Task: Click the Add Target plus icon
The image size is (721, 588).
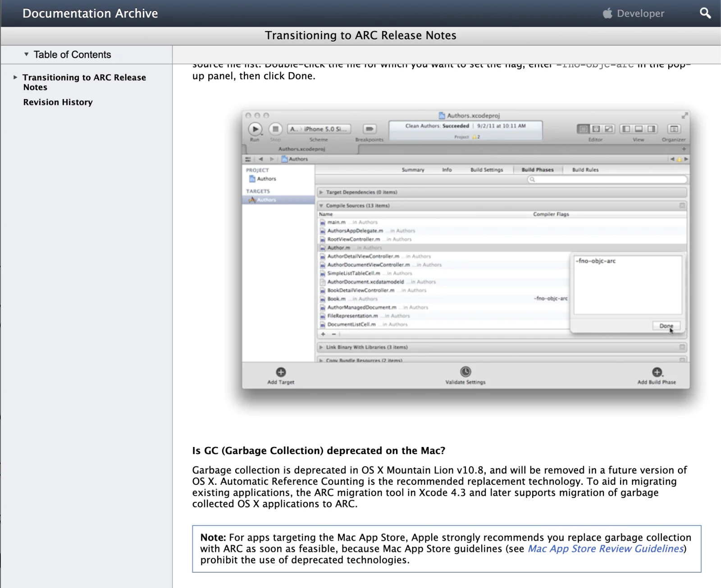Action: coord(281,372)
